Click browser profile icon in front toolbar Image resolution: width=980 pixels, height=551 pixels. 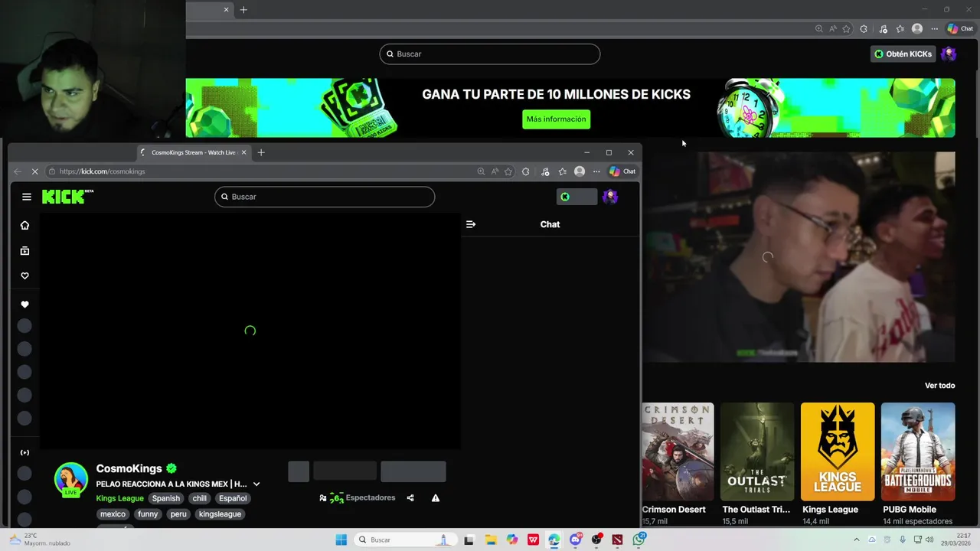580,171
